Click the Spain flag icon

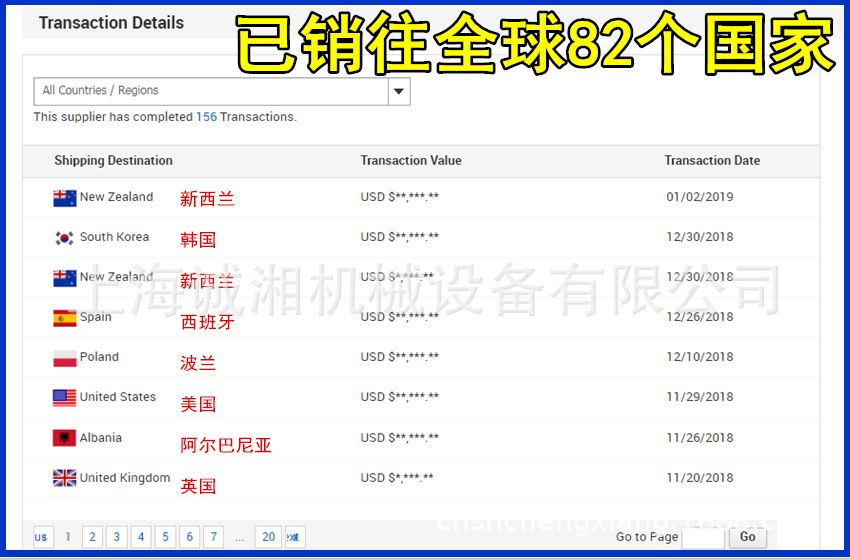(x=64, y=318)
